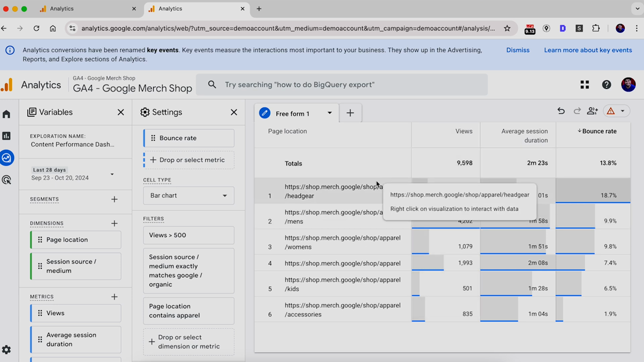This screenshot has height=362, width=644.
Task: Open the Views > 500 filter
Action: 189,235
